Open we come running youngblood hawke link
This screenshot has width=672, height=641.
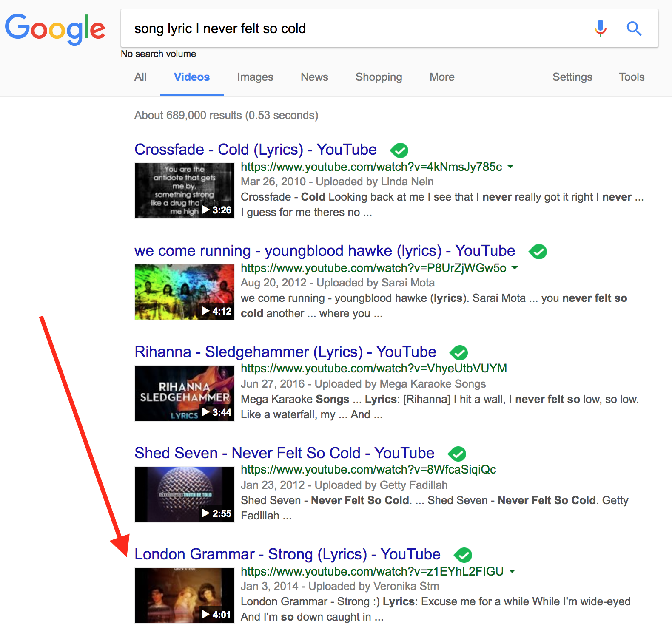coord(325,251)
